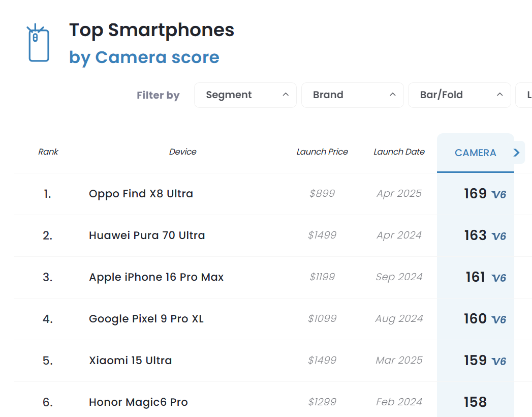The height and width of the screenshot is (417, 532).
Task: Open the Segment filter dropdown
Action: coord(245,95)
